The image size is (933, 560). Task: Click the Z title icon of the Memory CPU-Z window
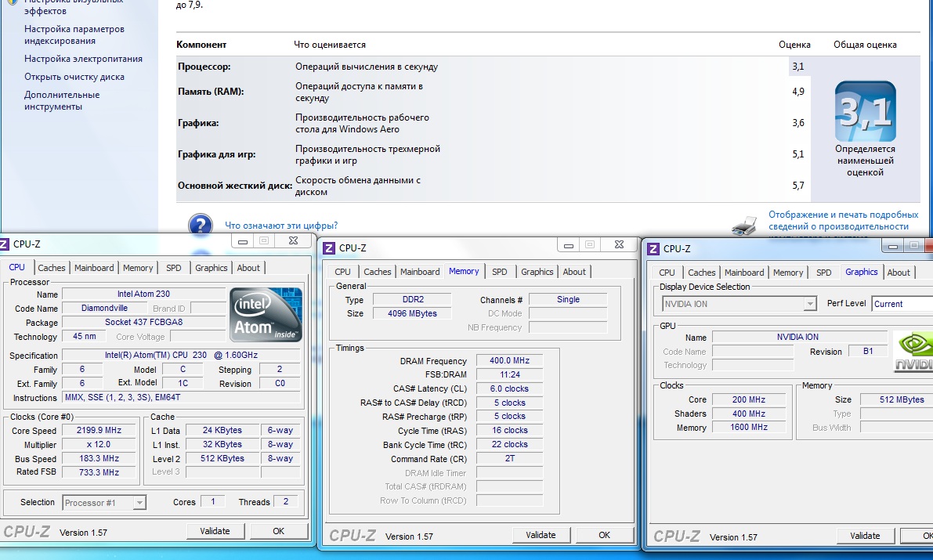(x=329, y=248)
